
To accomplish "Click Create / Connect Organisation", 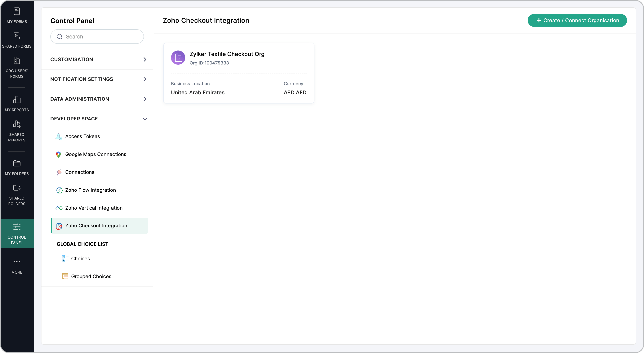I will [x=577, y=20].
